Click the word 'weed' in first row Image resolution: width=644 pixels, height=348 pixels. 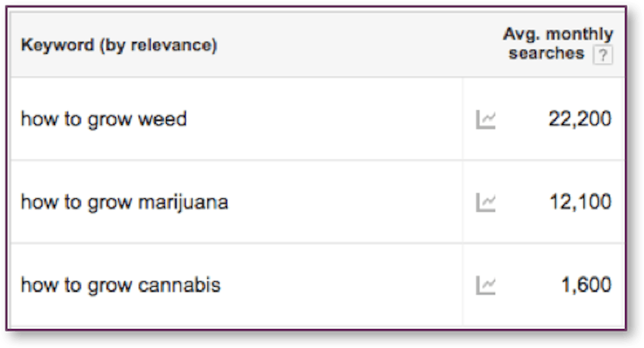(x=163, y=119)
